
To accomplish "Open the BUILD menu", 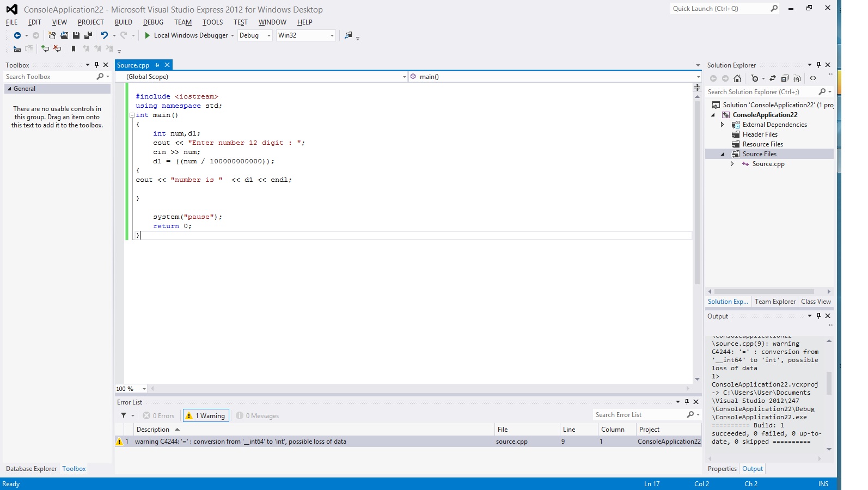I will coord(123,22).
